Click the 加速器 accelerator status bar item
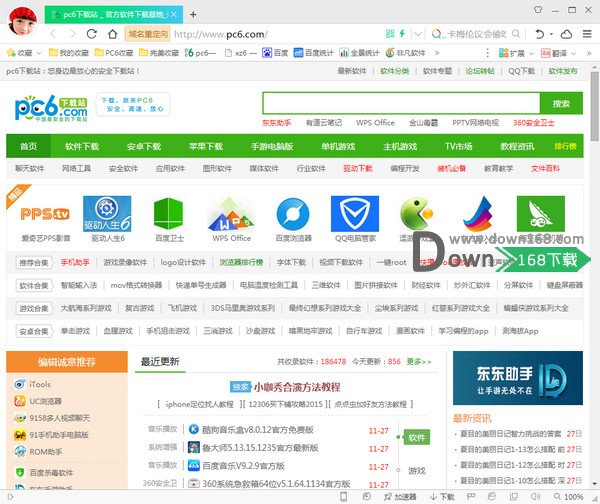 pyautogui.click(x=400, y=497)
